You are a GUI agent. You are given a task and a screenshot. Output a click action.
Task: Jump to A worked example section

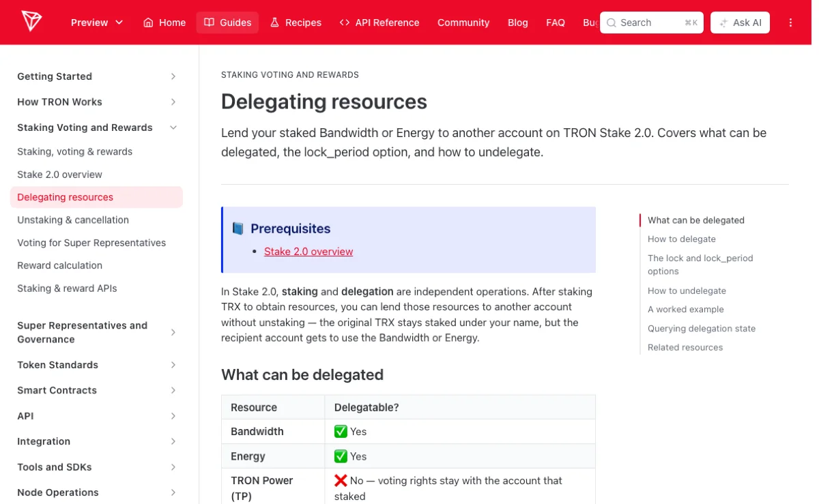(686, 310)
